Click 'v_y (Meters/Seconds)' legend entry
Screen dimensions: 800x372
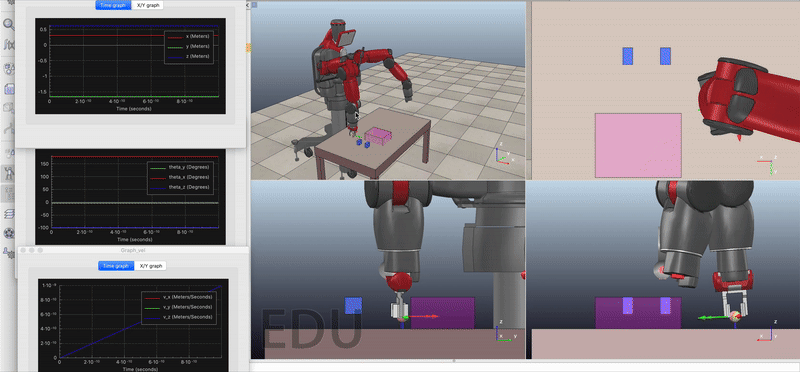click(179, 307)
